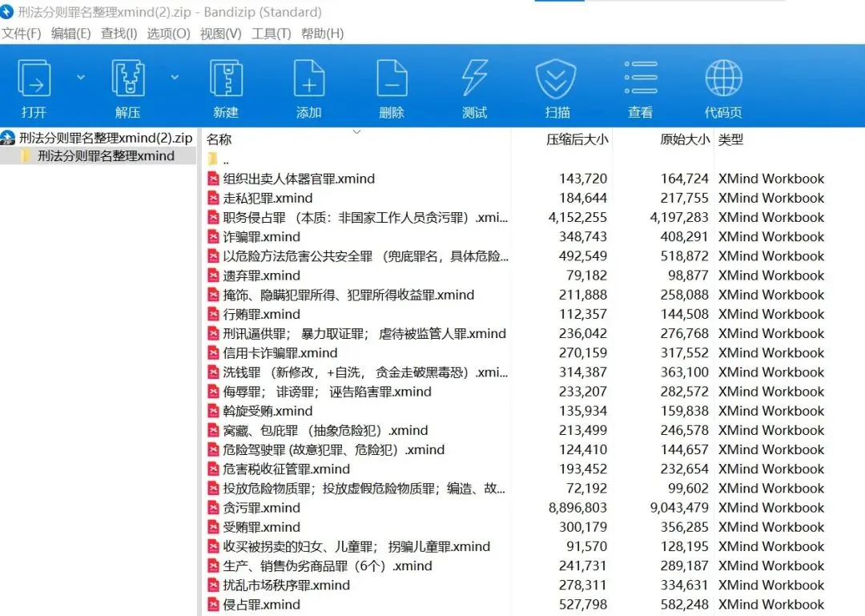Image resolution: width=865 pixels, height=616 pixels.
Task: Sort by the 压缩后大小 column header
Action: (577, 139)
